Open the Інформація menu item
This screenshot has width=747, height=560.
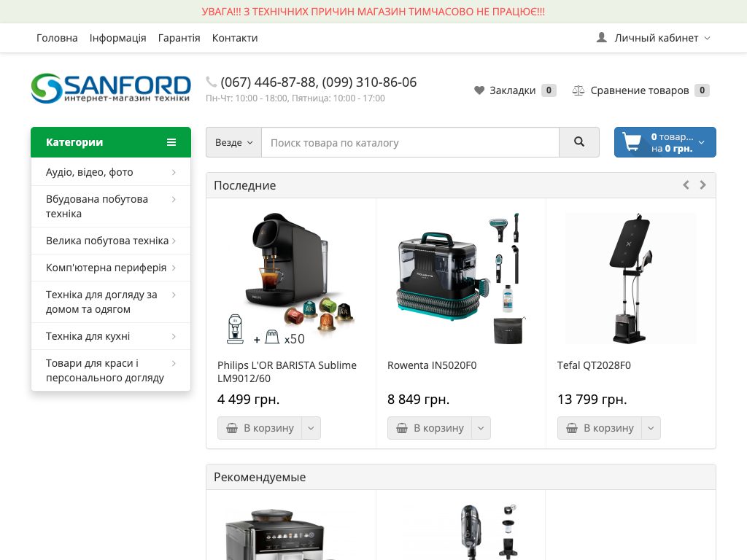pos(117,38)
